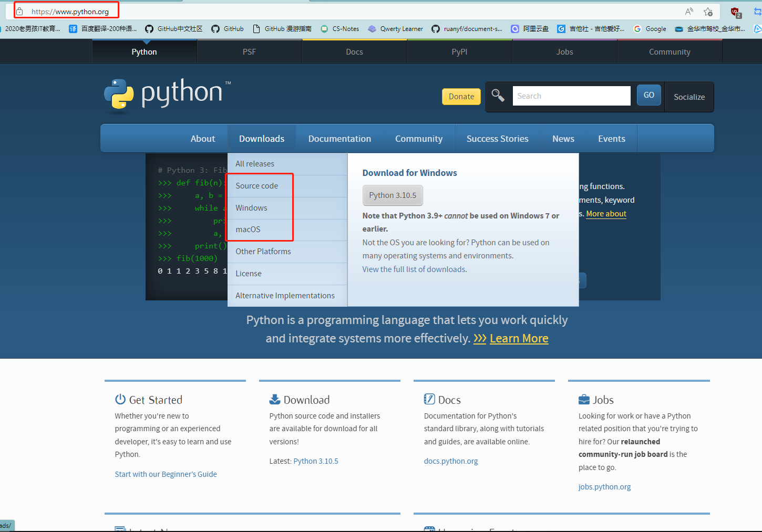762x532 pixels.
Task: Click the site lock icon in address bar
Action: coord(19,11)
